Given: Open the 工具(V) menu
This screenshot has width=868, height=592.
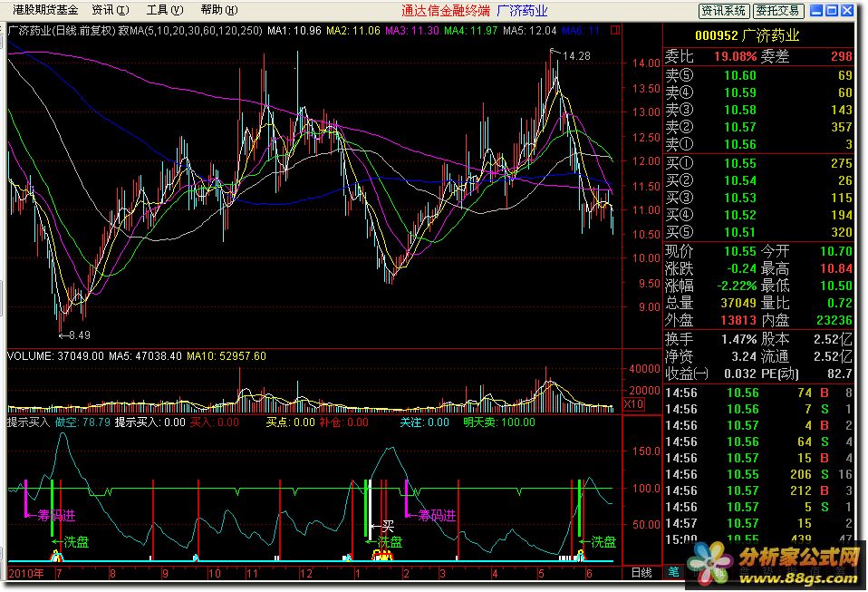Looking at the screenshot, I should (x=164, y=10).
